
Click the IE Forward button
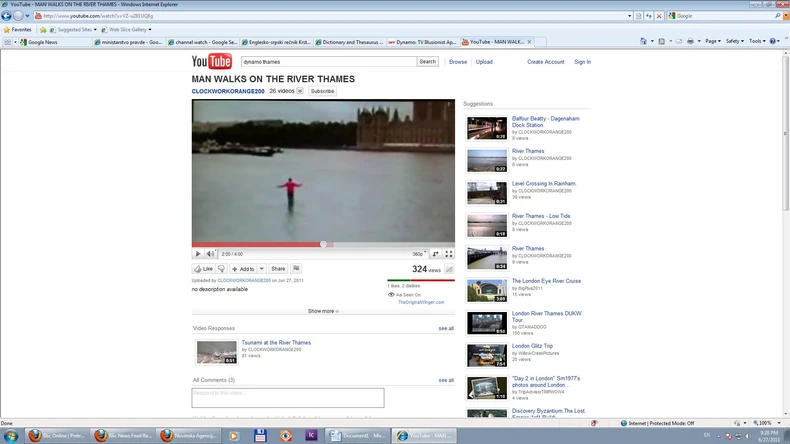tap(18, 16)
